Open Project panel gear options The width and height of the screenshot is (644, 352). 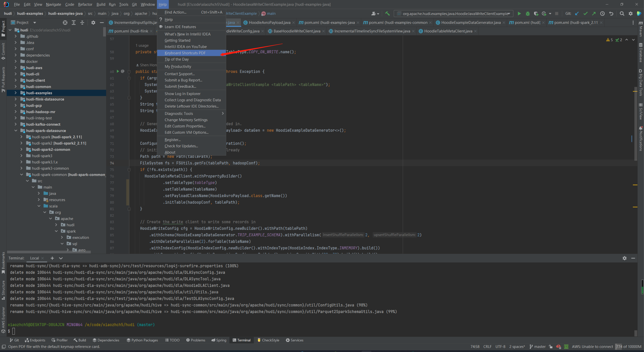tap(93, 23)
